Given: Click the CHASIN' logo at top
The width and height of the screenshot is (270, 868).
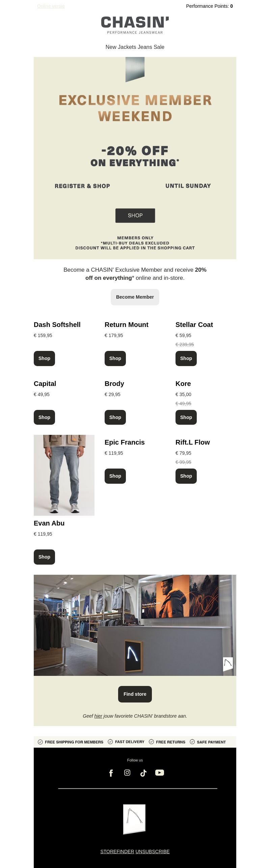Looking at the screenshot, I should [135, 25].
